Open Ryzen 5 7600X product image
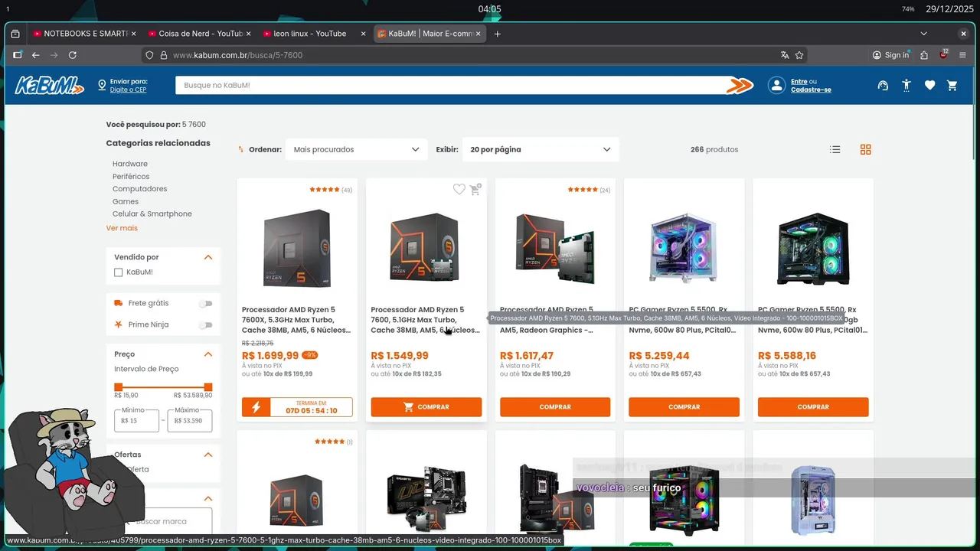The width and height of the screenshot is (980, 551). 297,248
